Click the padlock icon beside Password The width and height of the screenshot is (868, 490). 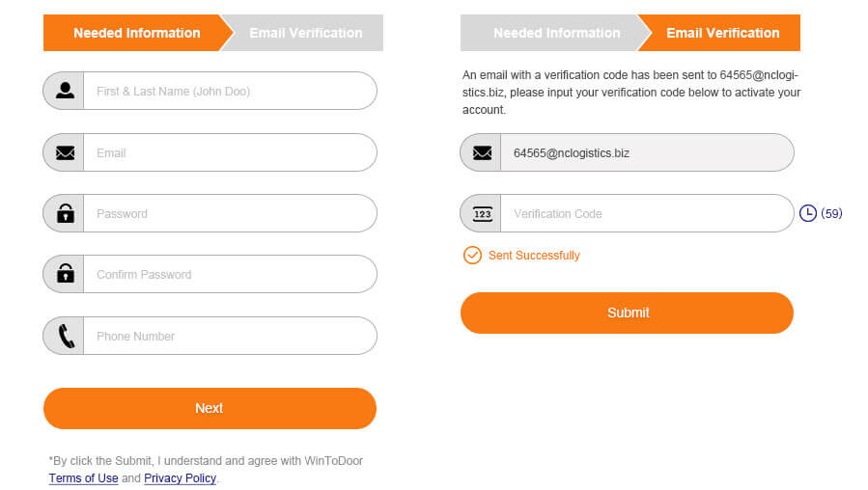(x=65, y=213)
